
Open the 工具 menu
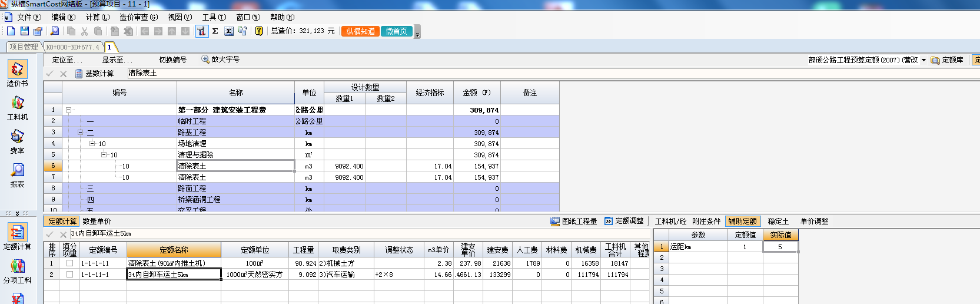pyautogui.click(x=214, y=17)
